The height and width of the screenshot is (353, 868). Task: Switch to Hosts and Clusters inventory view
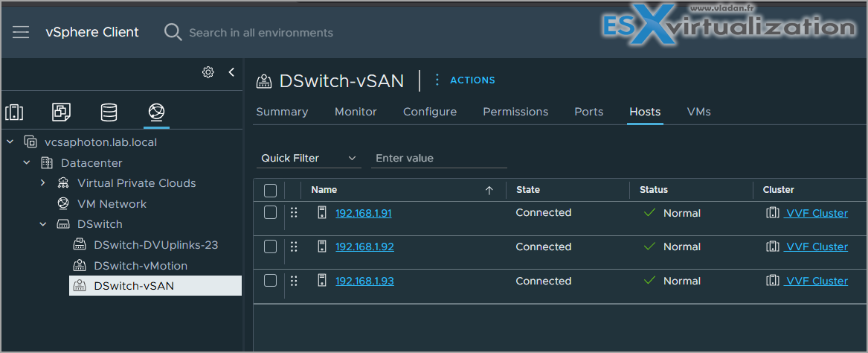pos(14,112)
